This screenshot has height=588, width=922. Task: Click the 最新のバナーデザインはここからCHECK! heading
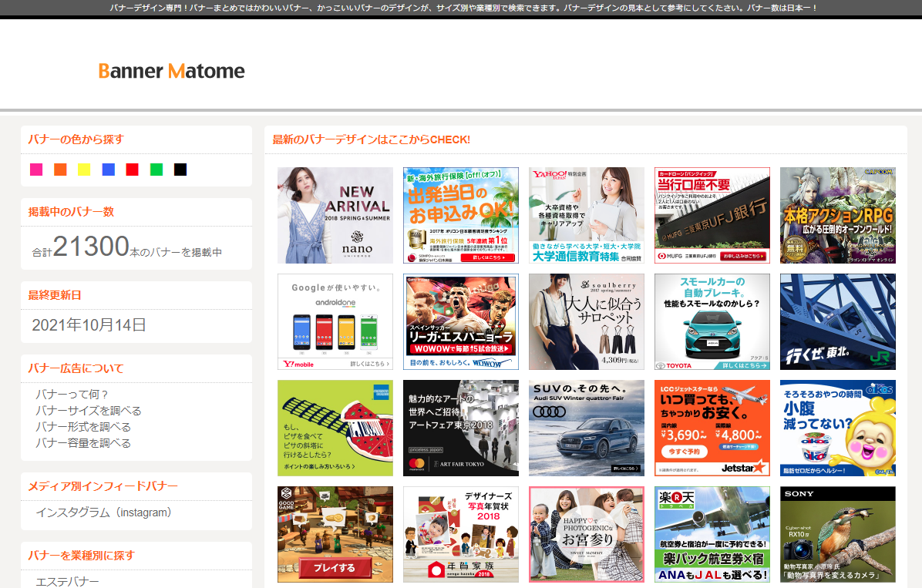[x=371, y=140]
